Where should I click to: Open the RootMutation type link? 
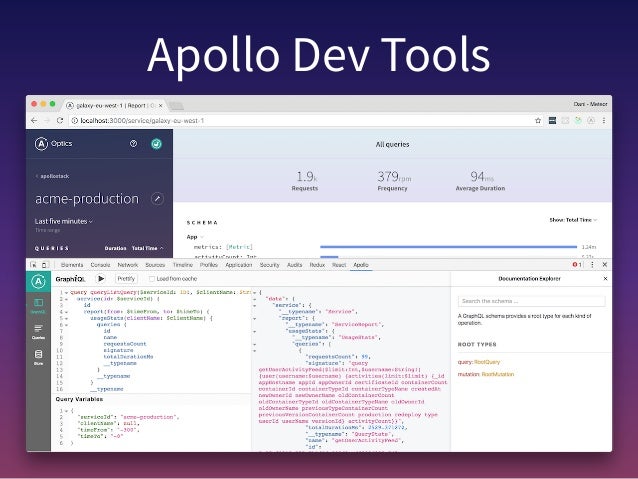(x=498, y=374)
